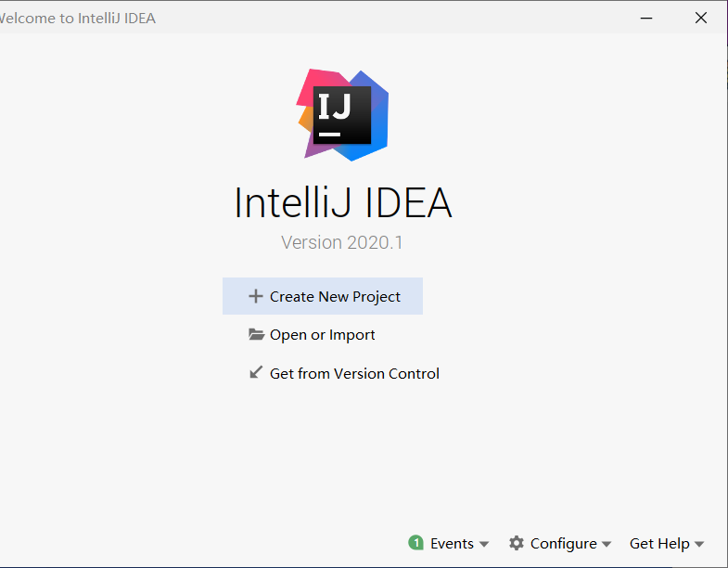
Task: Click the IntelliJ IDEA logo
Action: tap(342, 115)
